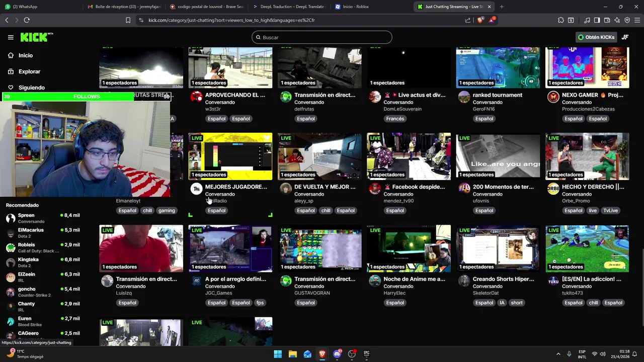Open the ranked tournament stream title

498,95
